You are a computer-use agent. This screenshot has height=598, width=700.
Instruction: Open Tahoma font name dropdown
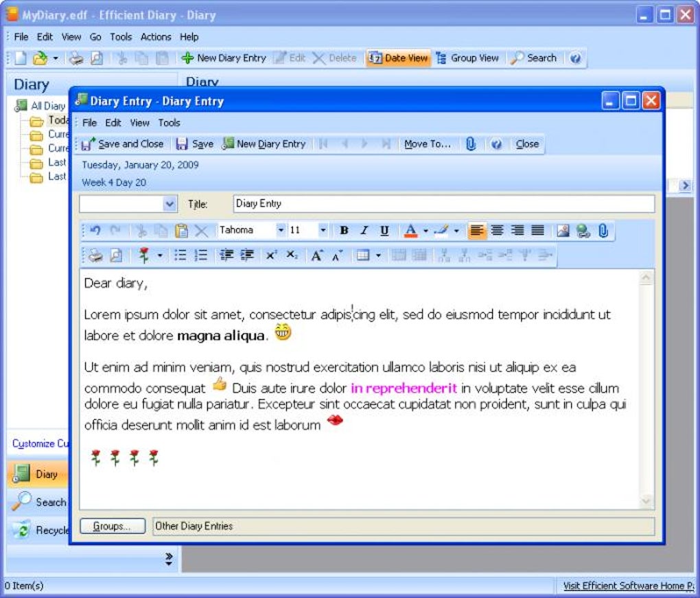click(x=281, y=231)
